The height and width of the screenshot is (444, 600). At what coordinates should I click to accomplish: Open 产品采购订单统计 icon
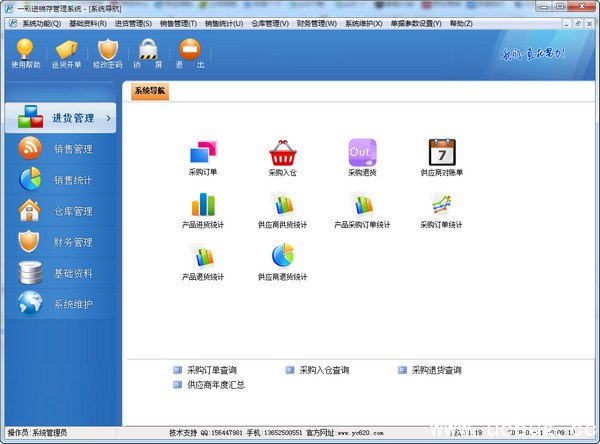tap(362, 205)
